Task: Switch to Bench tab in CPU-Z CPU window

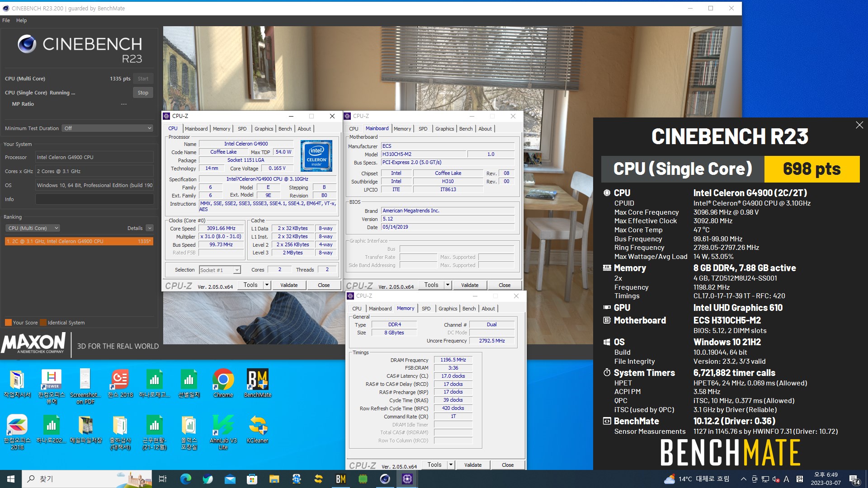Action: coord(285,129)
